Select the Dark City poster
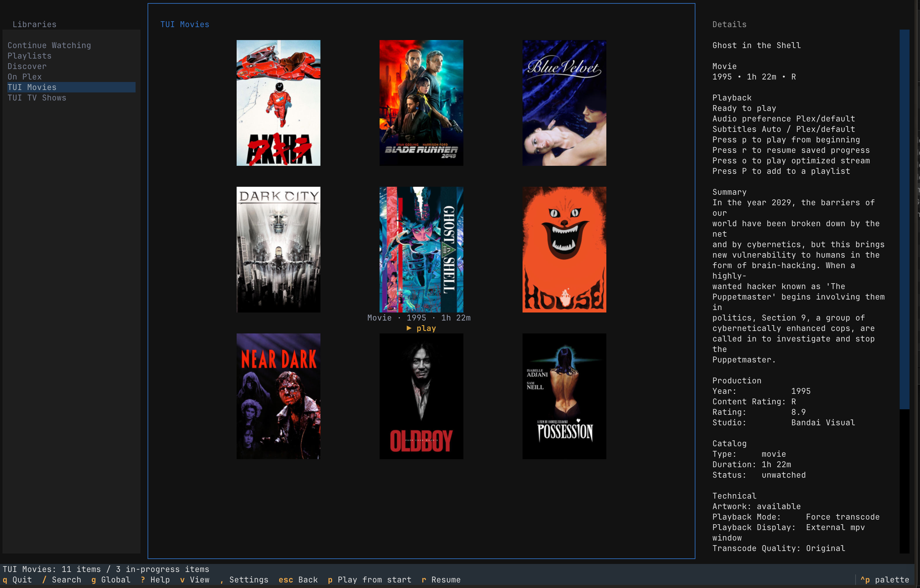 click(278, 250)
